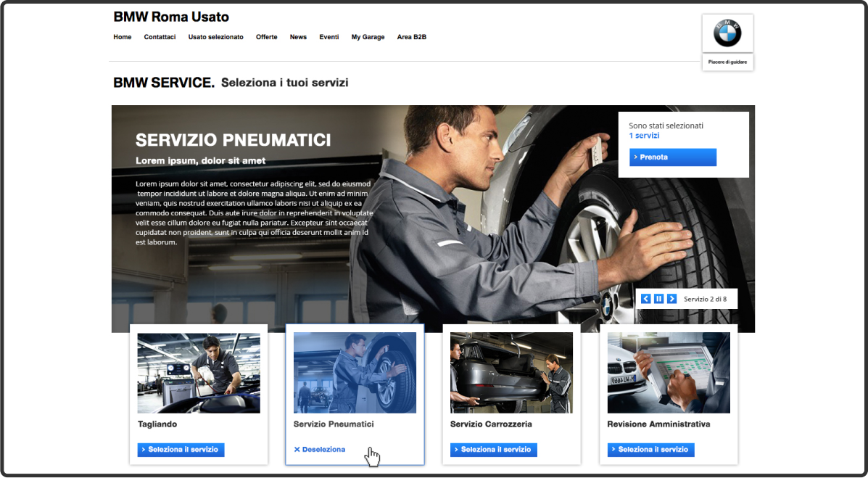The width and height of the screenshot is (868, 478).
Task: Click 'Lorem ipsum, dolor sit amet' subtitle
Action: 200,161
